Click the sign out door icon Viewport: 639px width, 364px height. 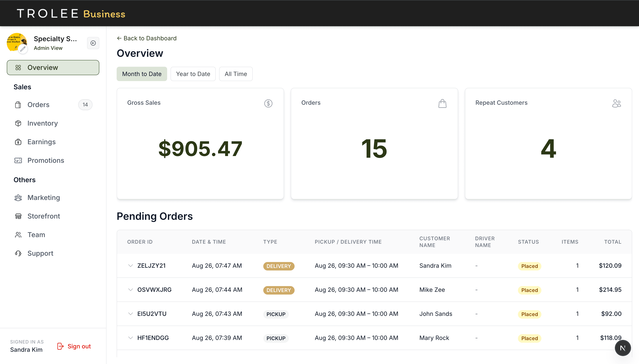click(x=60, y=346)
